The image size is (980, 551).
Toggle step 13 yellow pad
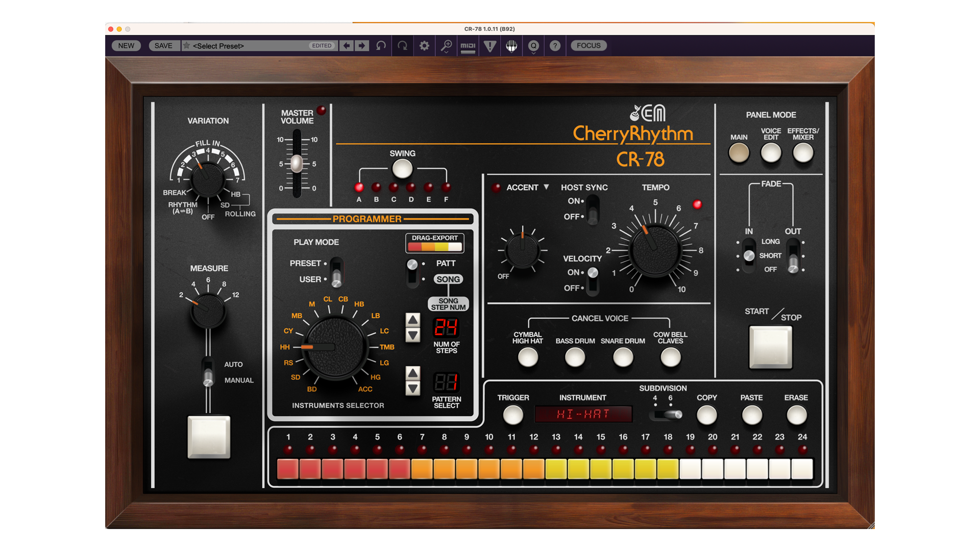coord(556,469)
